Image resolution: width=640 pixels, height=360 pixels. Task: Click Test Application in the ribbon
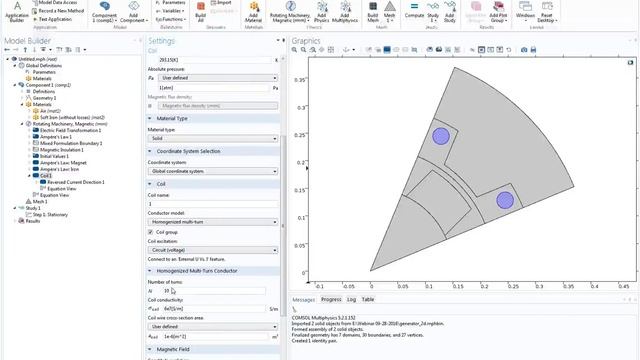tap(52, 19)
